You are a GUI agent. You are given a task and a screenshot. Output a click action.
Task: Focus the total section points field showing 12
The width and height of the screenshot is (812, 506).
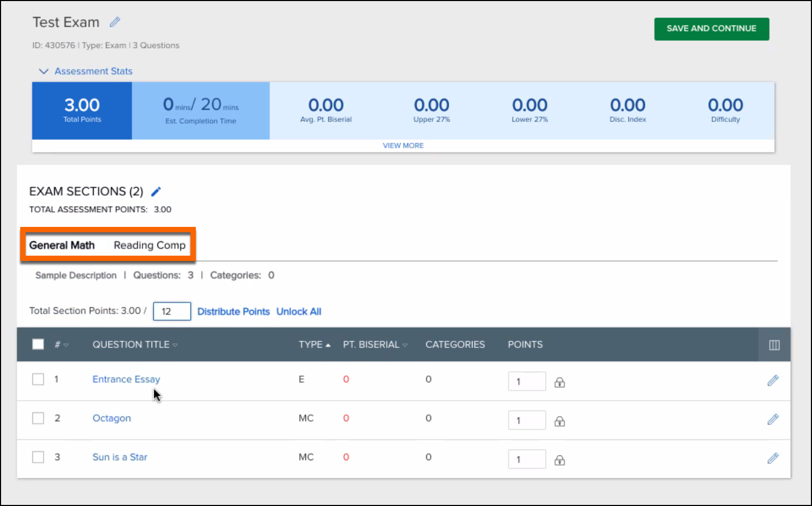coord(172,311)
